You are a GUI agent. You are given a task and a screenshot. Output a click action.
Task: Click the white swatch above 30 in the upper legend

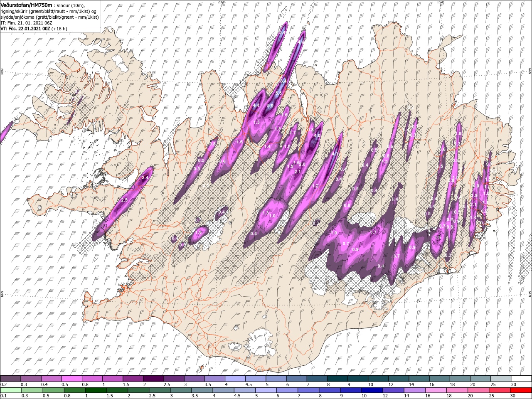tap(521, 379)
